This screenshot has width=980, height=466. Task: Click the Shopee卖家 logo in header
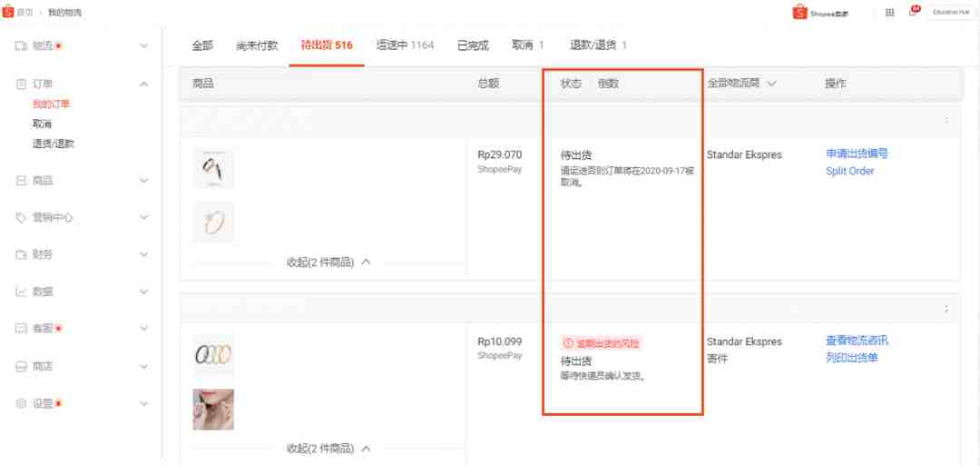click(820, 13)
